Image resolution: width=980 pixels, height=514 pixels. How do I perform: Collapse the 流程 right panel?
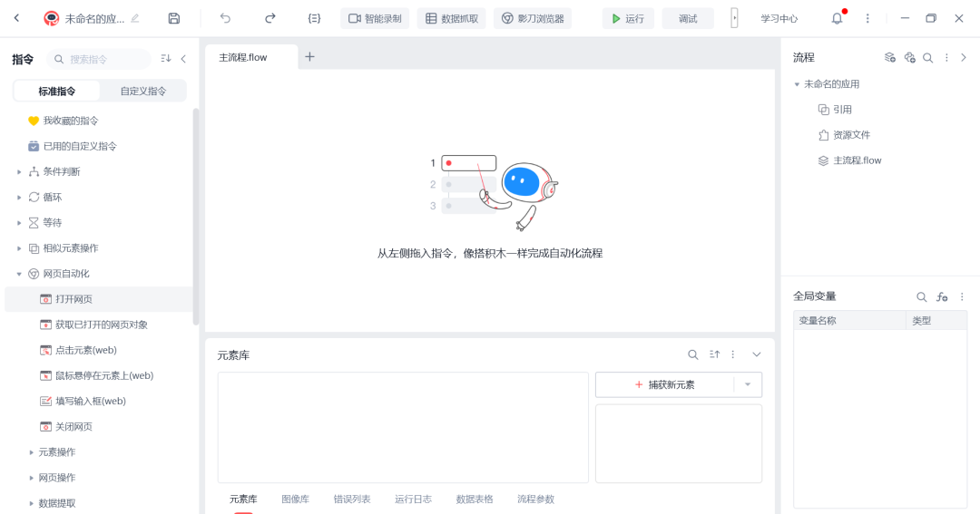(x=964, y=57)
